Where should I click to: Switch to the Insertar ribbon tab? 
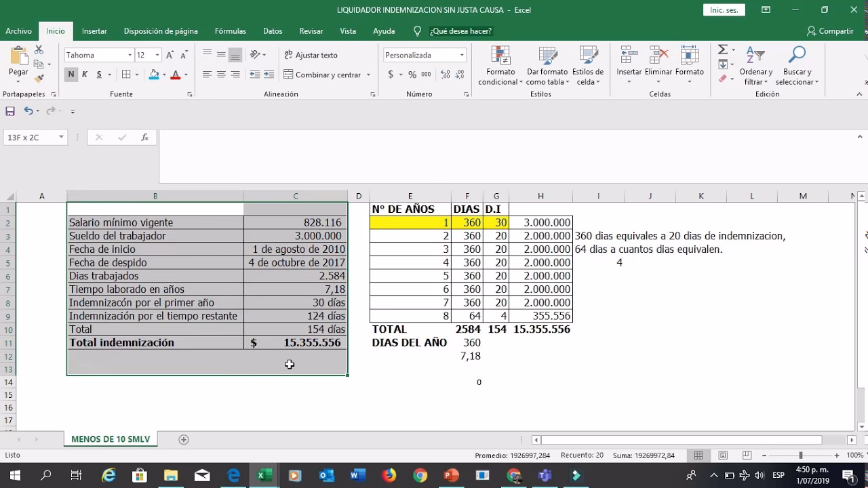click(94, 31)
